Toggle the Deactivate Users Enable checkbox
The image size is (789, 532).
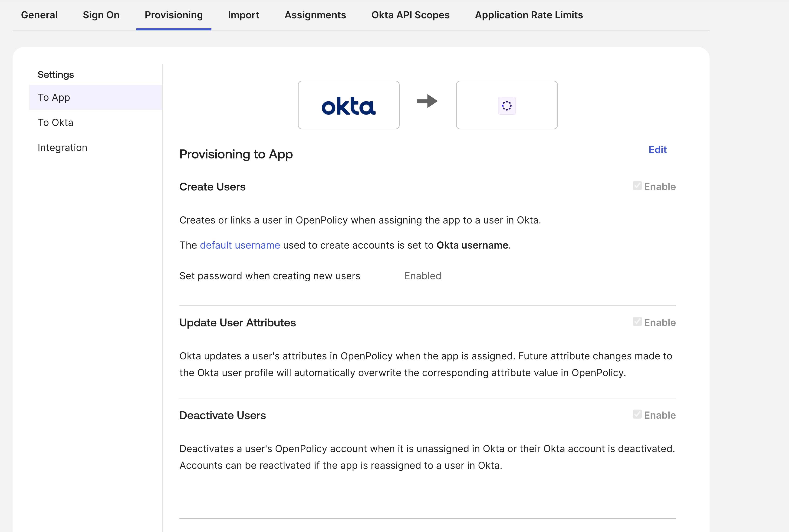pos(637,414)
